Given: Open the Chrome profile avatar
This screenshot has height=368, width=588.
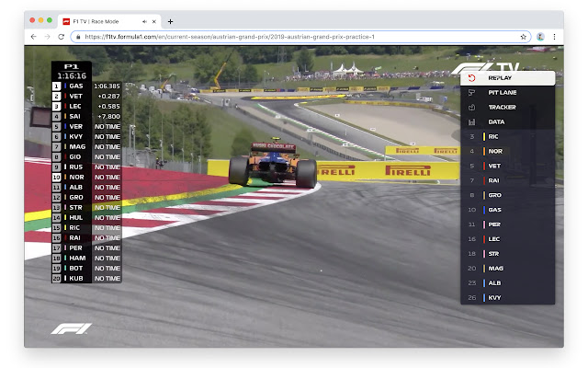Looking at the screenshot, I should (x=540, y=37).
